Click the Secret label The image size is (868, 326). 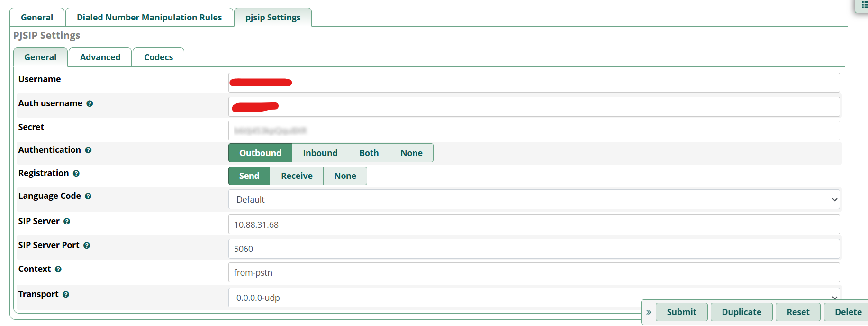click(x=31, y=127)
